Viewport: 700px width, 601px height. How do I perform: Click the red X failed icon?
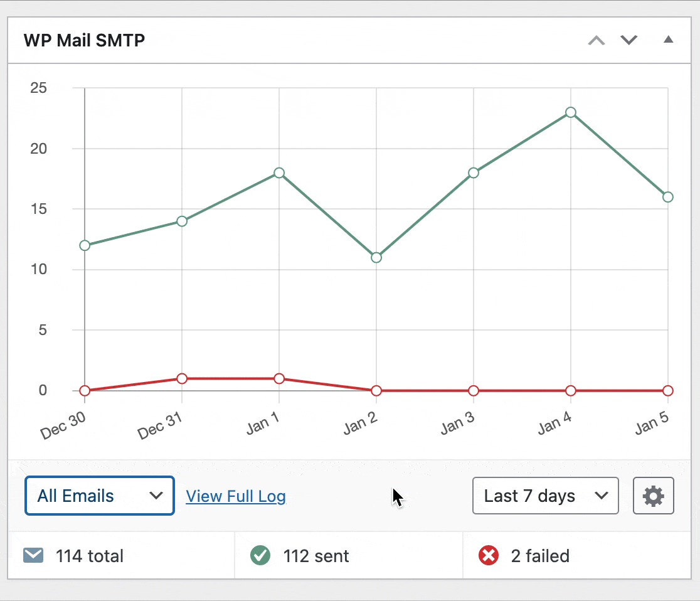(x=489, y=555)
